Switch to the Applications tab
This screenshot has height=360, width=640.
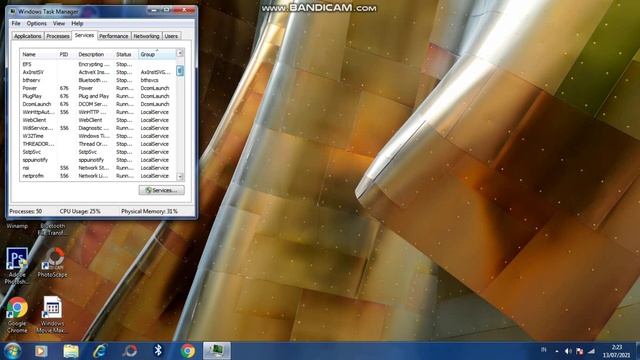click(x=28, y=36)
